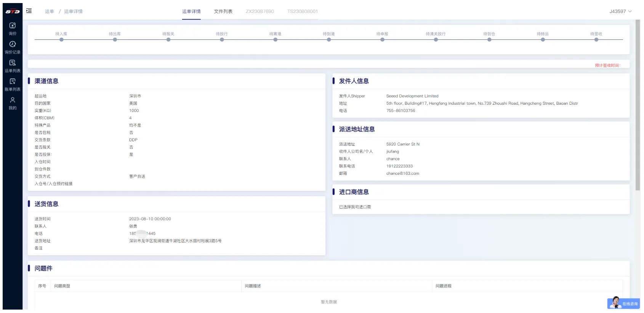Expand the J43597 account dropdown
644x313 pixels.
tap(620, 11)
